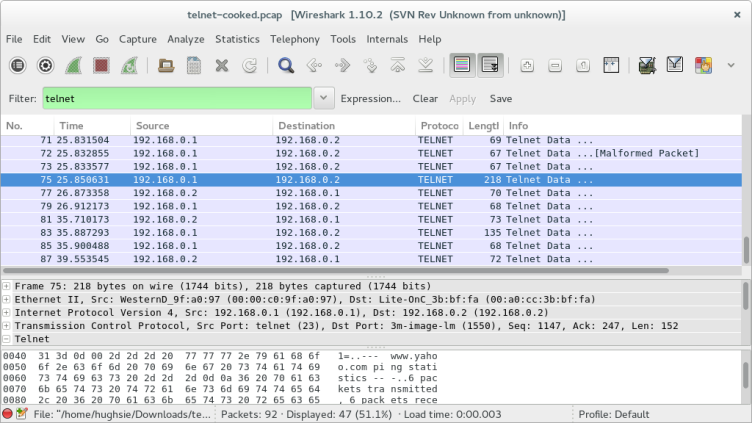Viewport: 752px width, 423px height.
Task: Open the Edit menu
Action: pos(42,39)
